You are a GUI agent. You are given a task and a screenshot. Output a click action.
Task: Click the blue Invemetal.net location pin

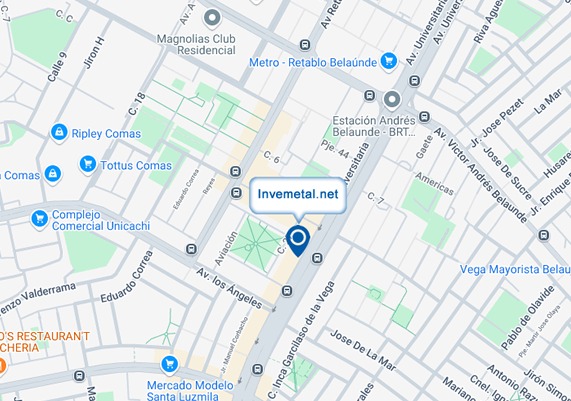tap(298, 241)
